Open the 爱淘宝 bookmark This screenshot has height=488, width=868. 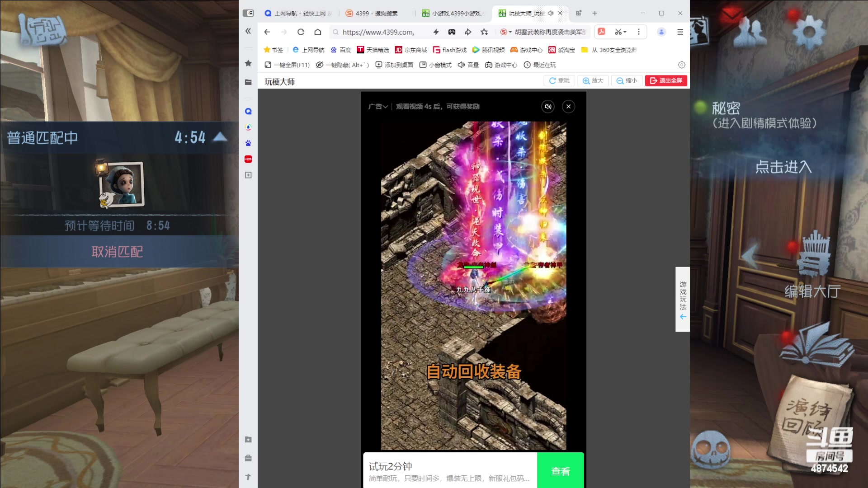click(561, 50)
